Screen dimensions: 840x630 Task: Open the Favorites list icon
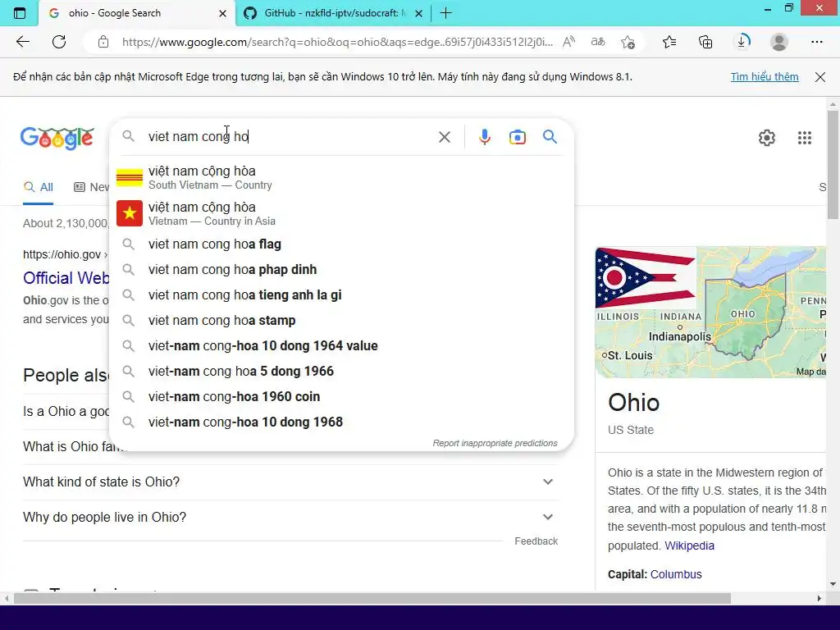pyautogui.click(x=669, y=42)
